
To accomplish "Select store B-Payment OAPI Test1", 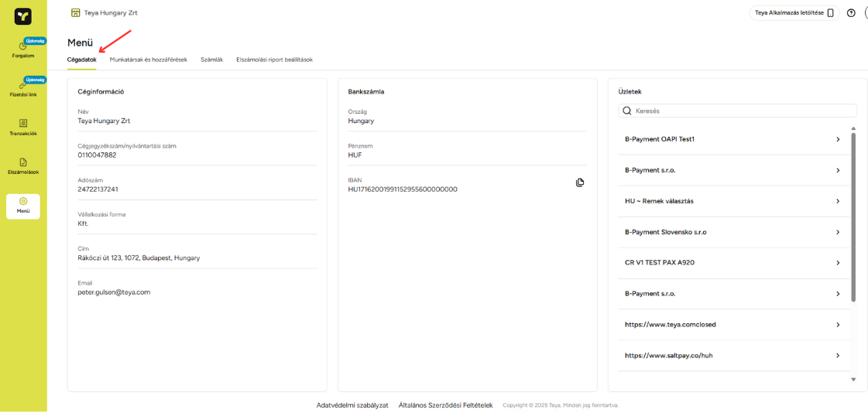I will pyautogui.click(x=733, y=139).
